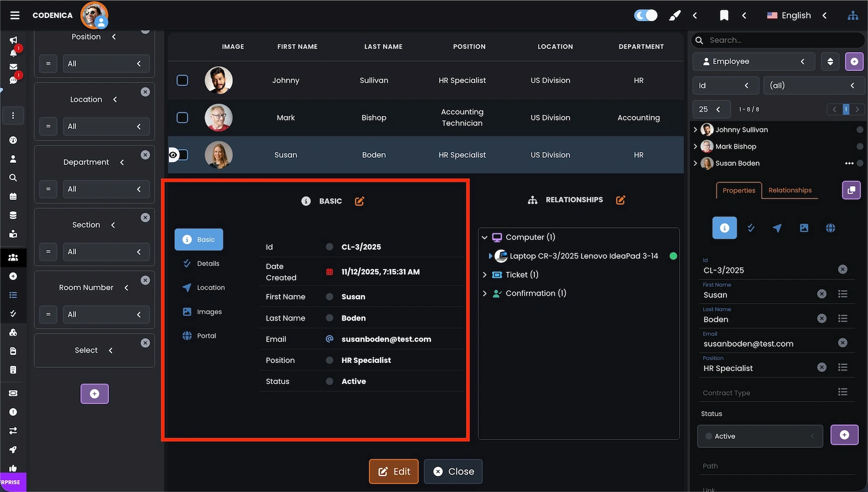Open the notifications bell in left sidebar
The width and height of the screenshot is (868, 492).
pos(14,53)
